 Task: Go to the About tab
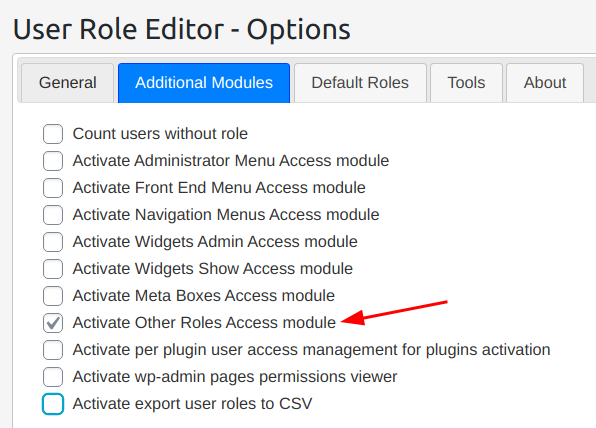[545, 83]
